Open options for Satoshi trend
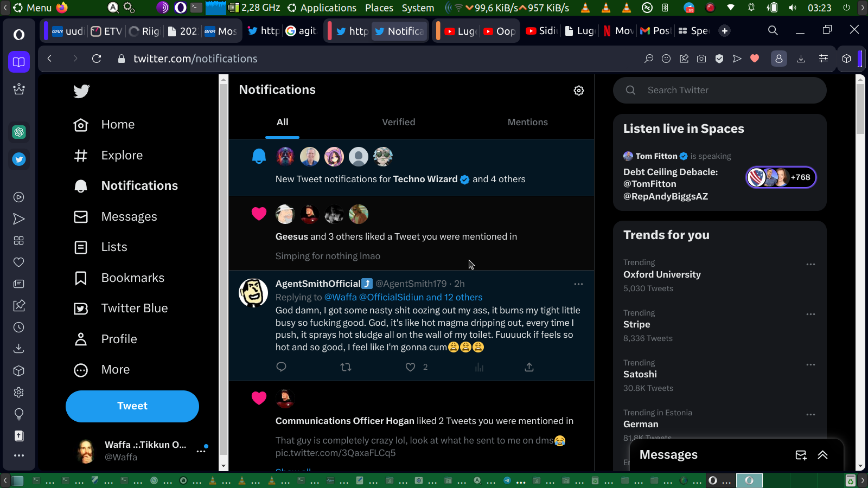Screen dimensions: 868x488 810,365
